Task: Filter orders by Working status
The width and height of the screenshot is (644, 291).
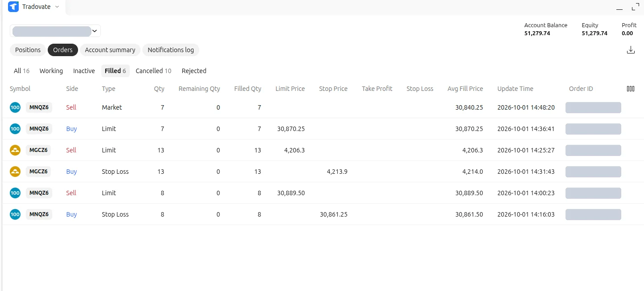Action: coord(51,71)
